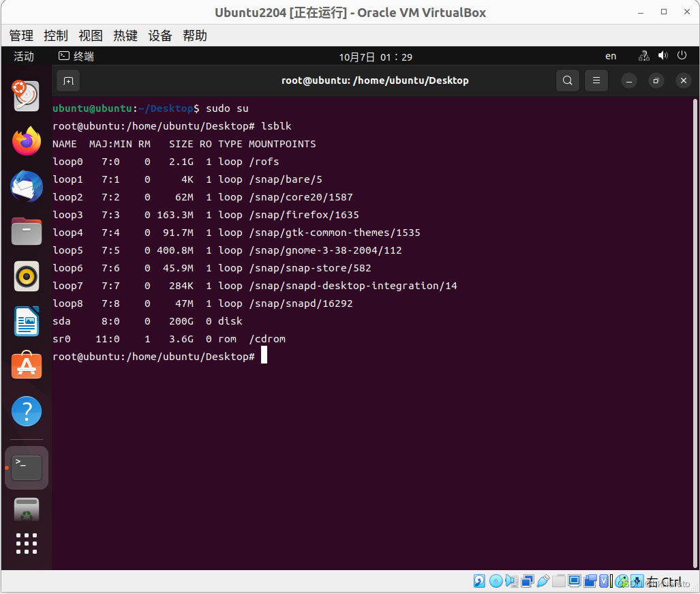The height and width of the screenshot is (594, 700).
Task: Open Firefox from the dock
Action: [27, 141]
